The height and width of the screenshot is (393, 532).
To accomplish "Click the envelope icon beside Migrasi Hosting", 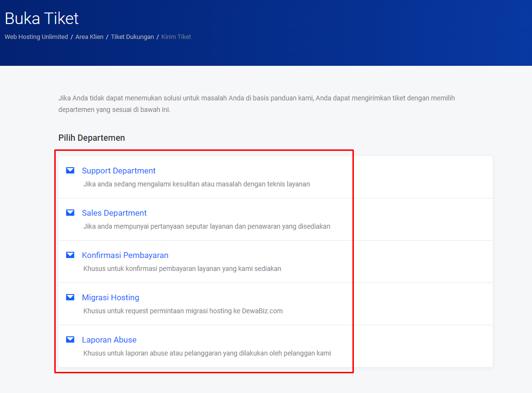I will tap(70, 297).
